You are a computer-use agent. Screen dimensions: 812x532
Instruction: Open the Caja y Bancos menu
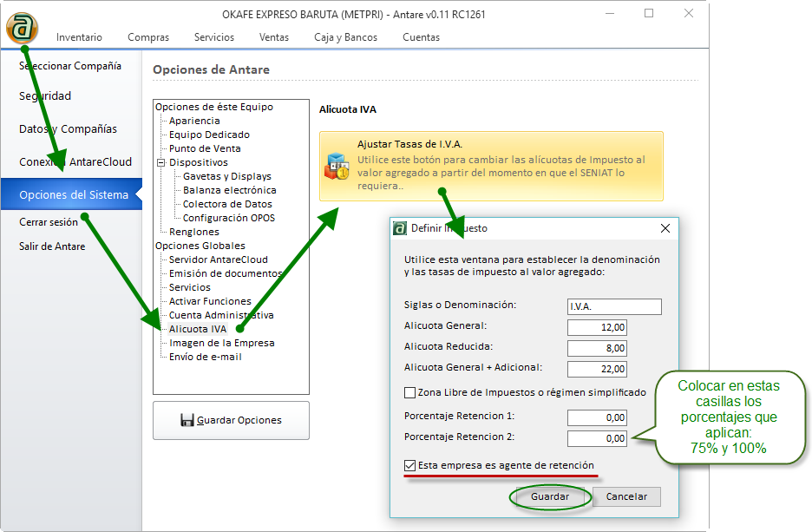point(345,37)
